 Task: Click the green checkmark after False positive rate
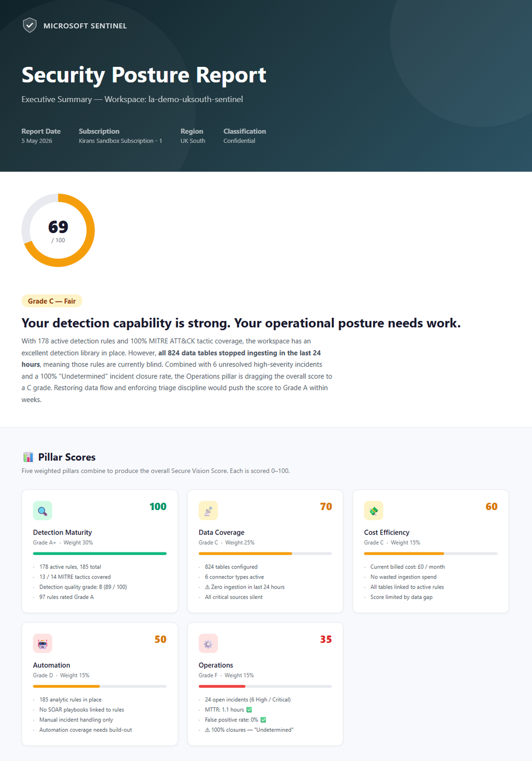(x=263, y=720)
